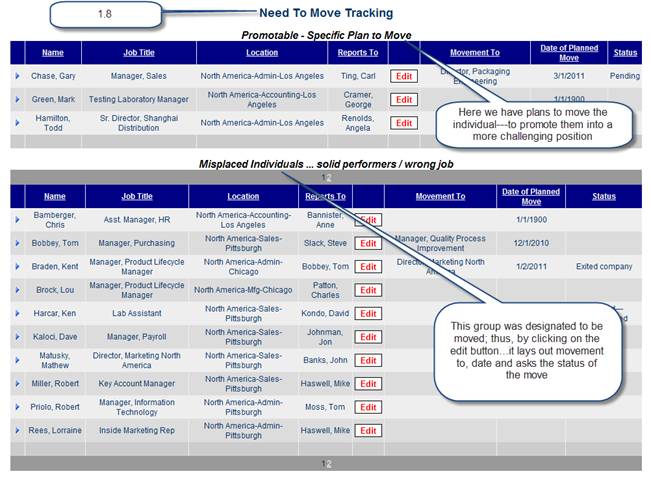651x478 pixels.
Task: Select 'Manager, Quality Process Improvement' movement cell
Action: pos(440,243)
